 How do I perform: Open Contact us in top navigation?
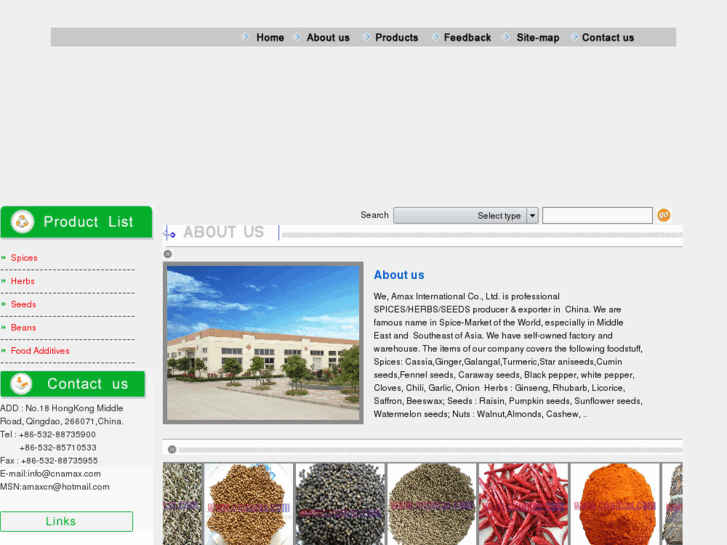point(608,38)
